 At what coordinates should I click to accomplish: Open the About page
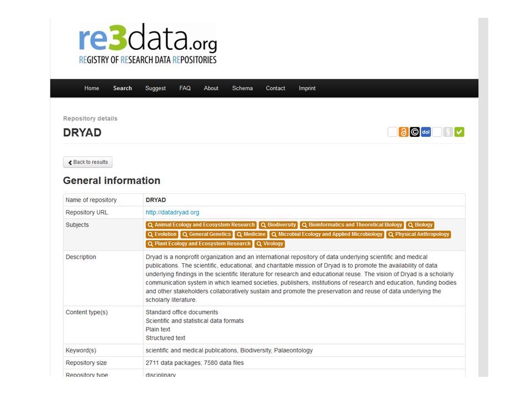(x=211, y=88)
